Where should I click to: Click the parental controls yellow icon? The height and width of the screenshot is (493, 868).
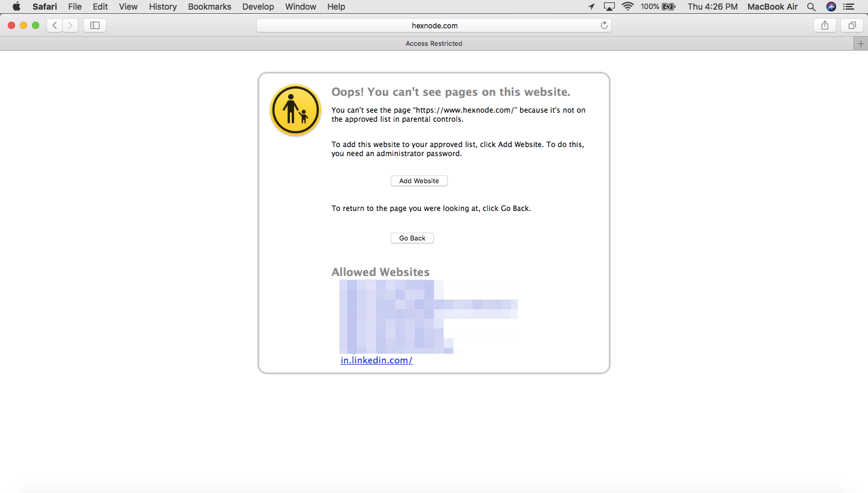pos(295,110)
